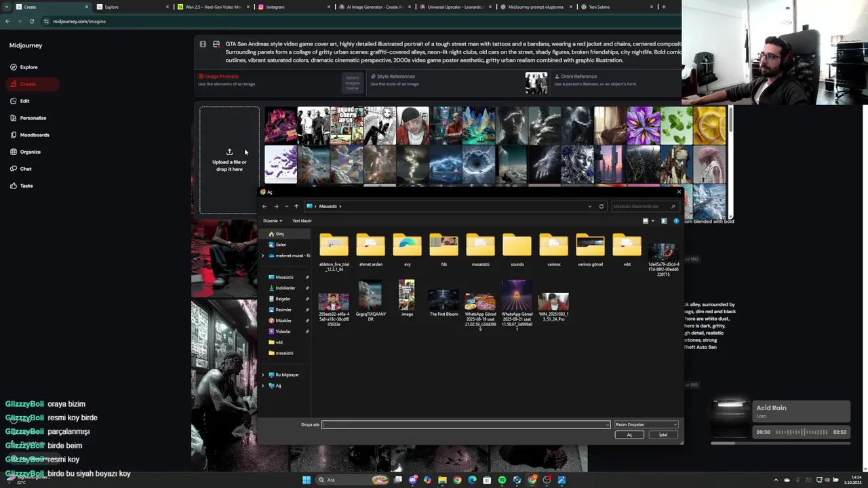This screenshot has width=868, height=488.
Task: Select the ableton_live_trial folder
Action: (x=334, y=251)
